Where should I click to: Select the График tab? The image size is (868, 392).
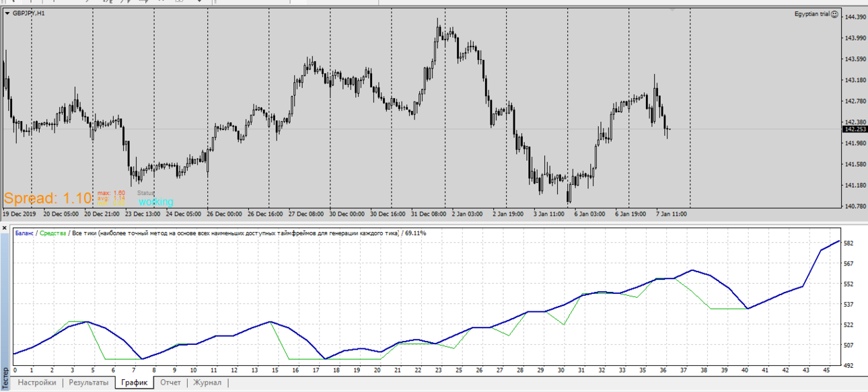click(x=135, y=383)
